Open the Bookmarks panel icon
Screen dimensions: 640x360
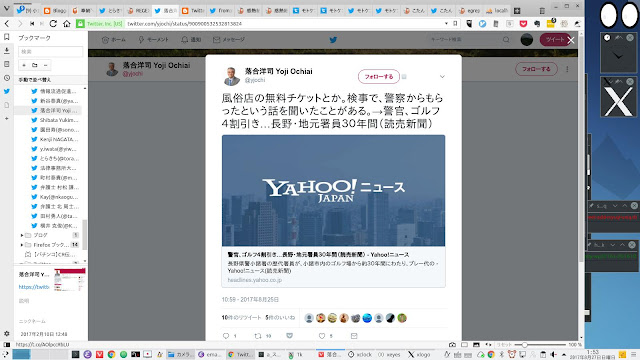click(x=7, y=37)
